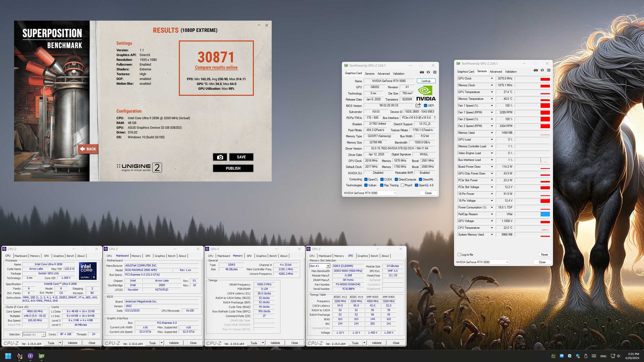Image resolution: width=644 pixels, height=362 pixels.
Task: Toggle the UEFI checkbox in GPU-Z
Action: click(425, 106)
